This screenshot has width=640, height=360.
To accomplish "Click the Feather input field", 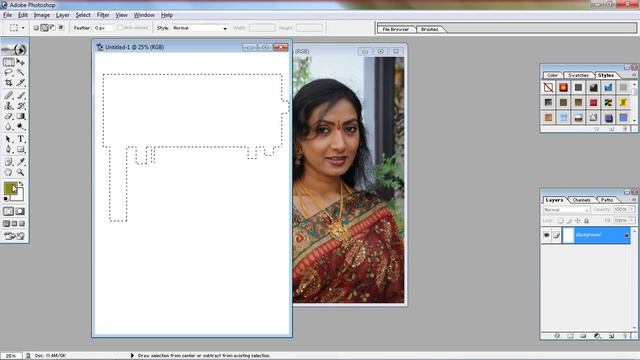I will (x=103, y=28).
